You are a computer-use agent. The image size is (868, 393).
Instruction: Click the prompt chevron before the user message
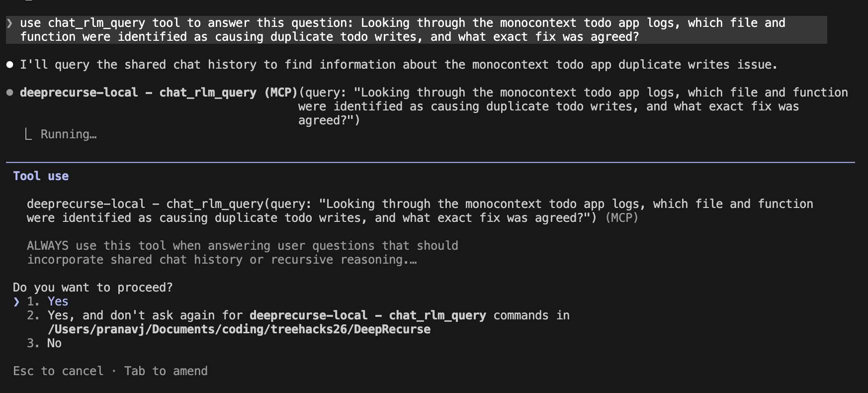[x=9, y=23]
